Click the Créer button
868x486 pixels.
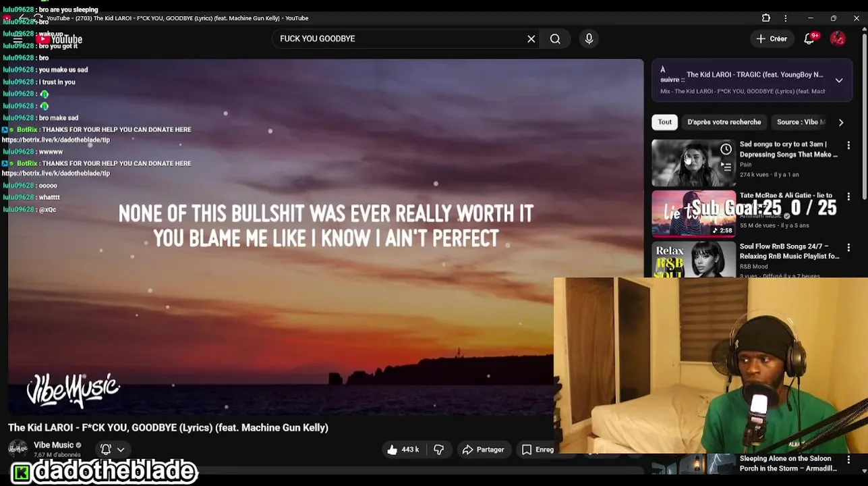coord(772,38)
